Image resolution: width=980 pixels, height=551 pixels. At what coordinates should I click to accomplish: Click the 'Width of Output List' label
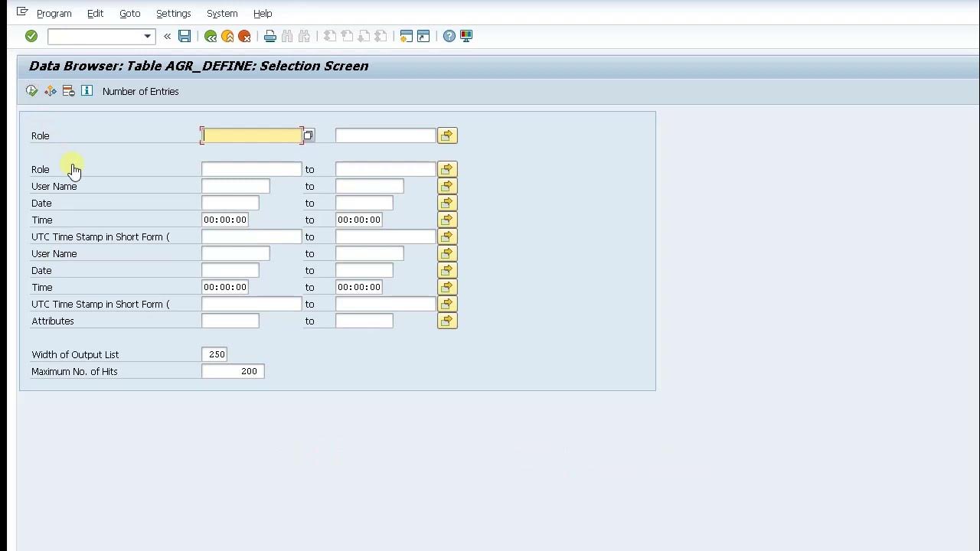coord(75,354)
